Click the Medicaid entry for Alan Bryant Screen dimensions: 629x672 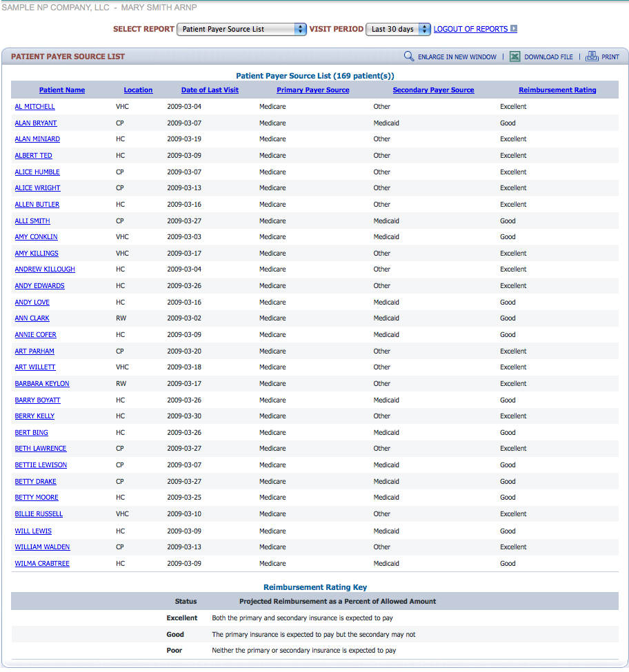pyautogui.click(x=386, y=123)
